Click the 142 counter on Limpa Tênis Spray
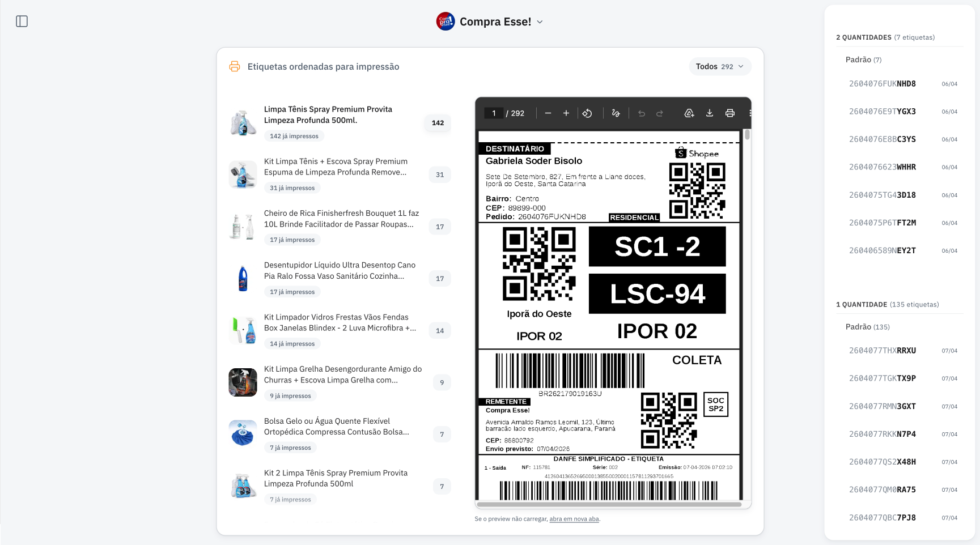 tap(437, 122)
